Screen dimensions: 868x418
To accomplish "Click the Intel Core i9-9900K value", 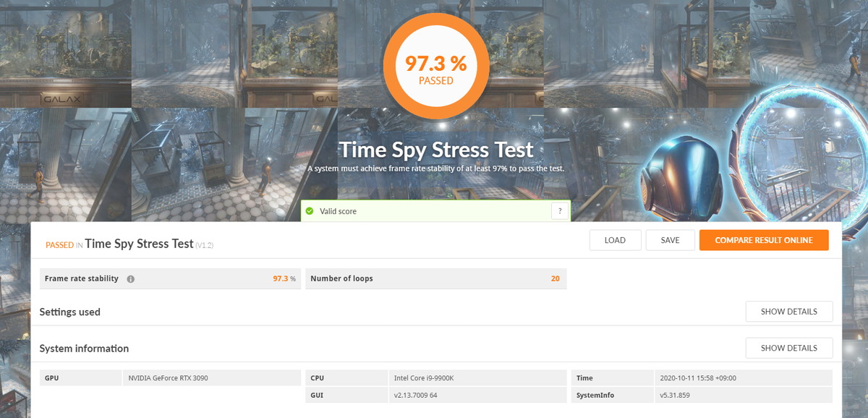I will click(x=425, y=378).
